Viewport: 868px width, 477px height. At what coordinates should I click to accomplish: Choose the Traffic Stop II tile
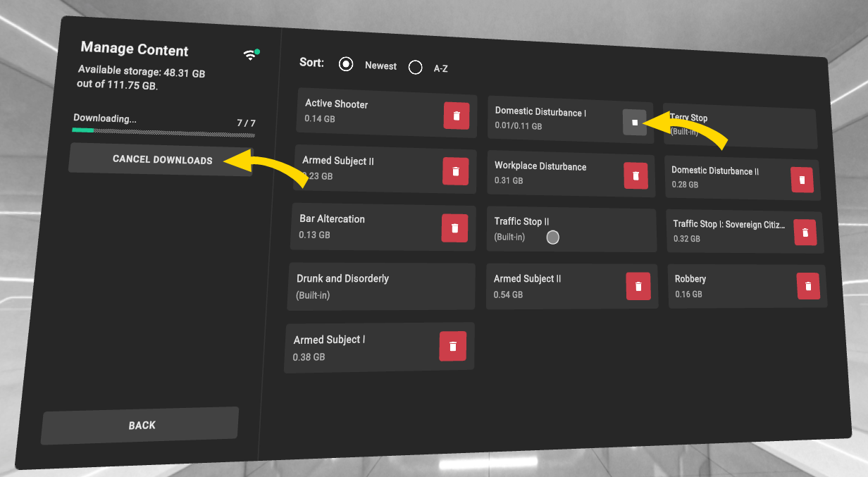[x=571, y=229]
